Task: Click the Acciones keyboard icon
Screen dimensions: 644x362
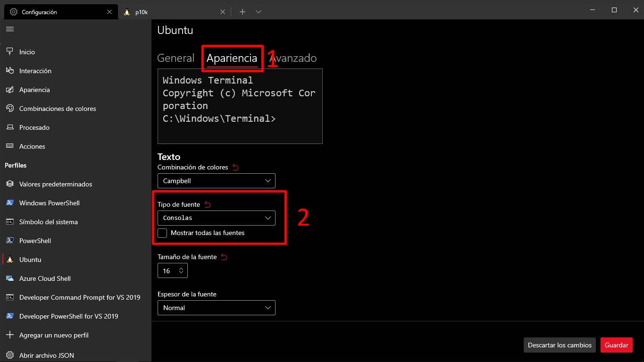Action: point(10,146)
